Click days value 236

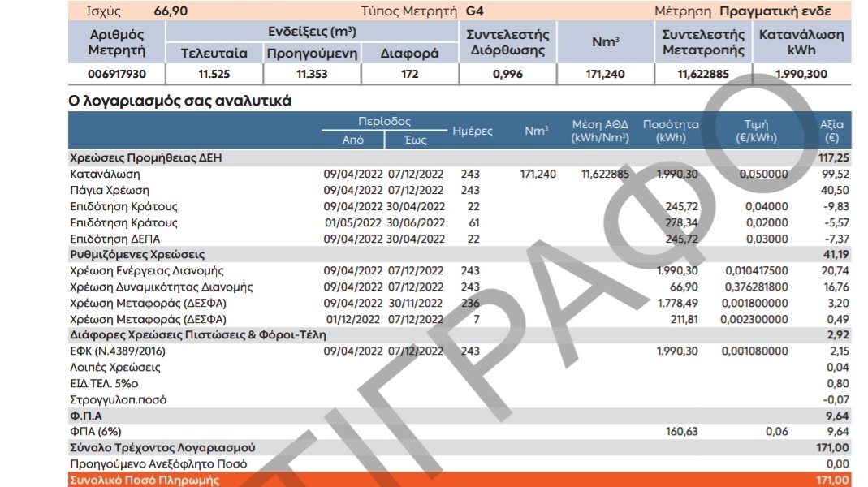tap(470, 303)
